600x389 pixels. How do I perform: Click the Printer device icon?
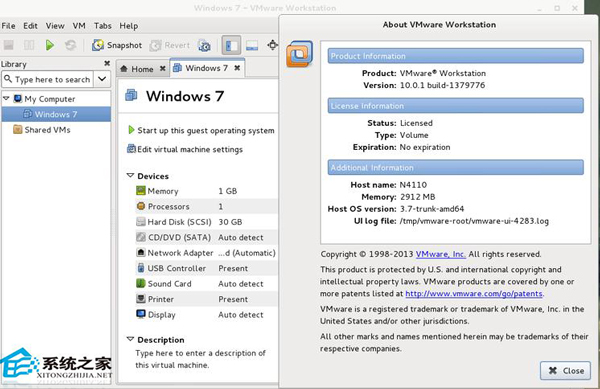click(141, 299)
